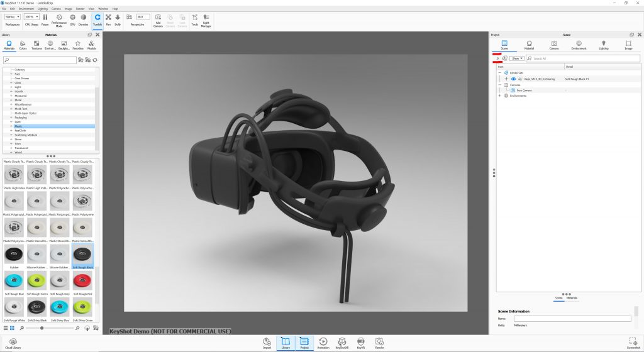Toggle the Denoise option in toolbar
Image resolution: width=644 pixels, height=352 pixels.
83,19
